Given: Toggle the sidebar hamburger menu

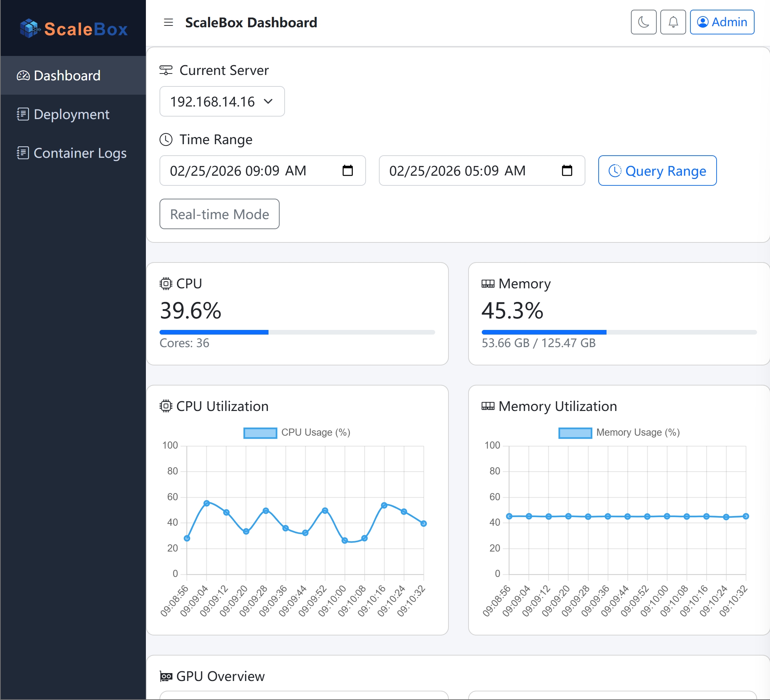Looking at the screenshot, I should (168, 23).
